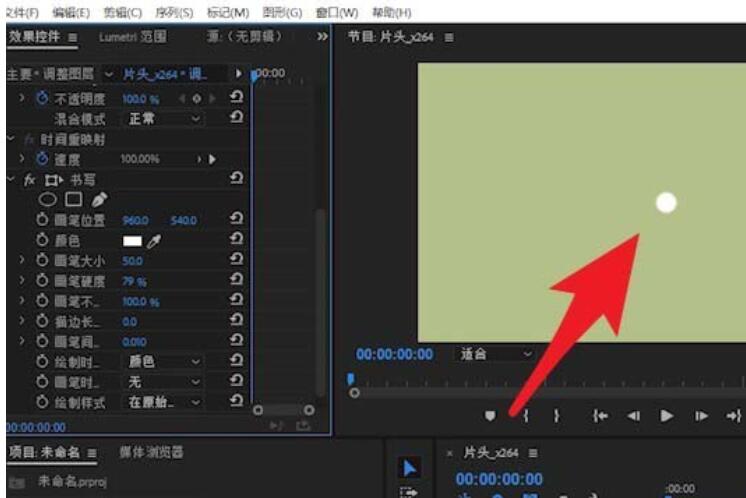Image resolution: width=746 pixels, height=498 pixels.
Task: Switch to the Lumetri 范围 tab
Action: tap(133, 37)
